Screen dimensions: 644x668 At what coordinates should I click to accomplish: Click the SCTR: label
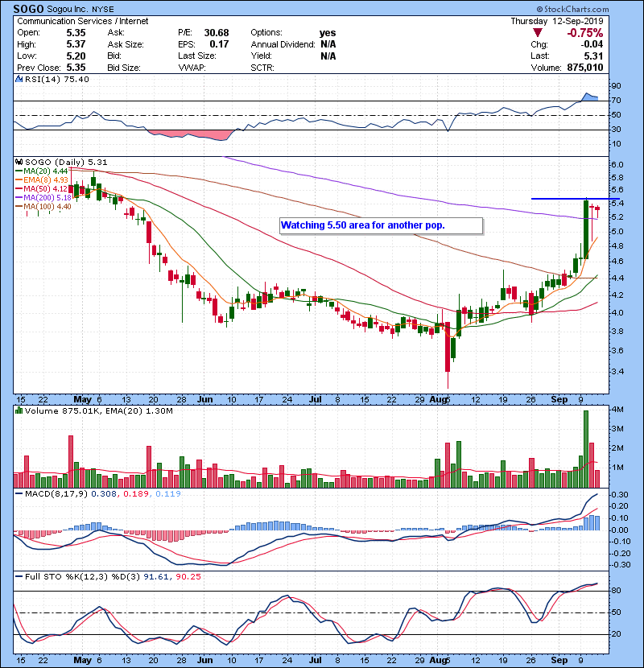click(262, 68)
